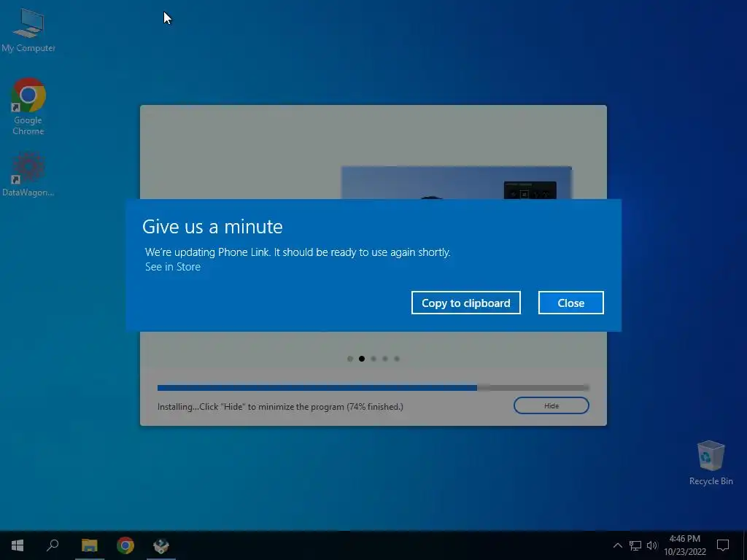Select the first slideshow page dot
Image resolution: width=747 pixels, height=560 pixels.
tap(350, 359)
